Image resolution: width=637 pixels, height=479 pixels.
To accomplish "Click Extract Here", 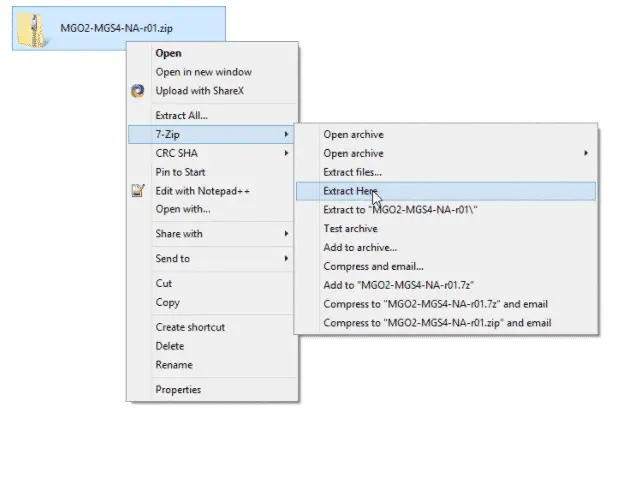I will pyautogui.click(x=446, y=191).
